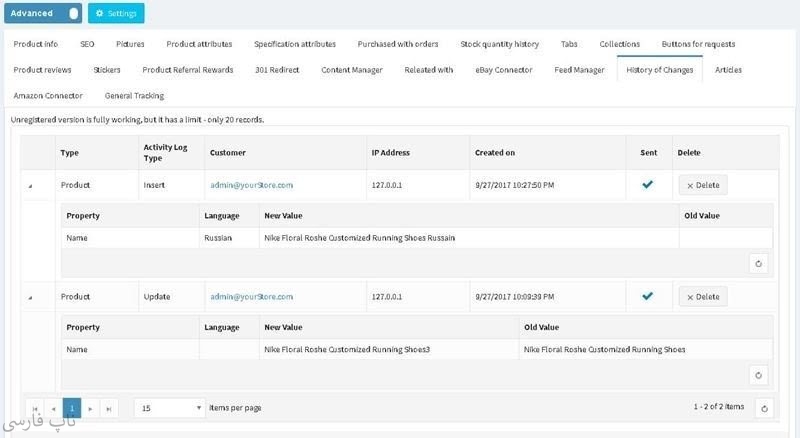Open admin@yourStore.com link in Update row
The image size is (800, 438).
coord(251,297)
